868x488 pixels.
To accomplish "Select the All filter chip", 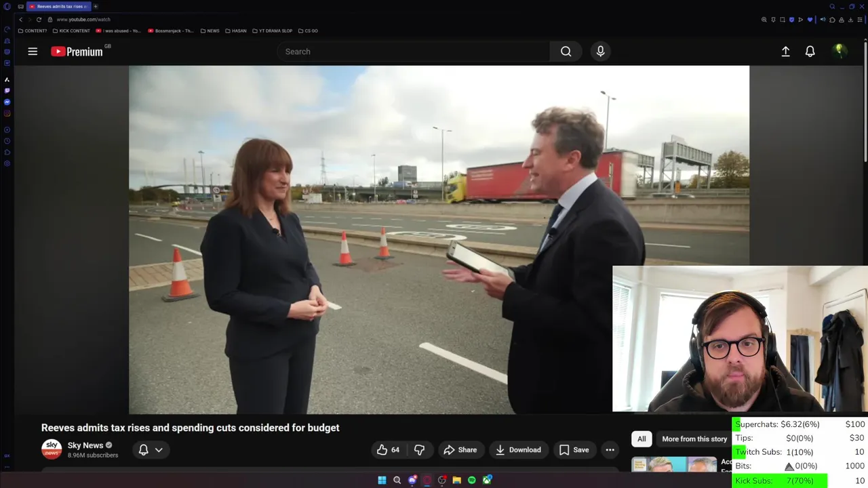I will pyautogui.click(x=642, y=439).
